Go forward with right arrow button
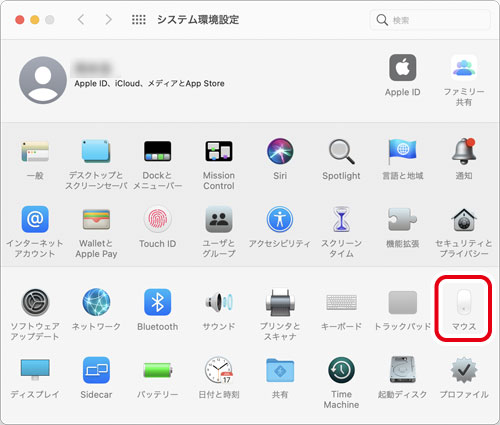The width and height of the screenshot is (500, 425). (x=108, y=20)
